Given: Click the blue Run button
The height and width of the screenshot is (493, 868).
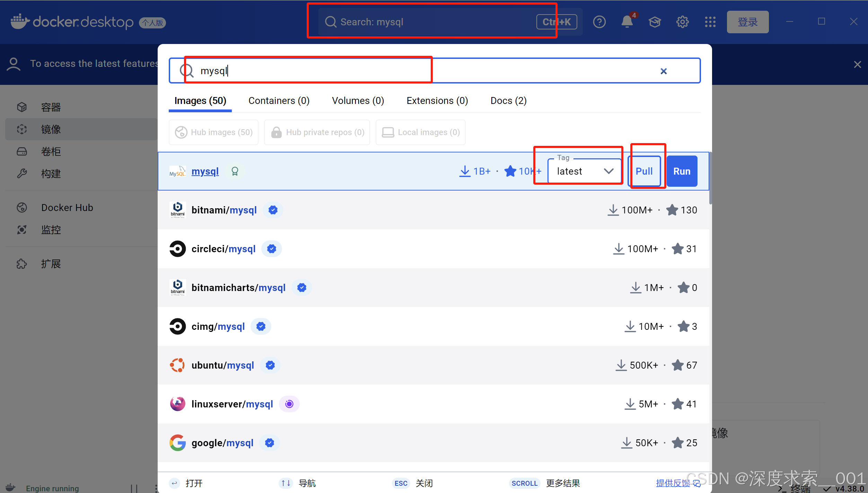Looking at the screenshot, I should (x=682, y=171).
